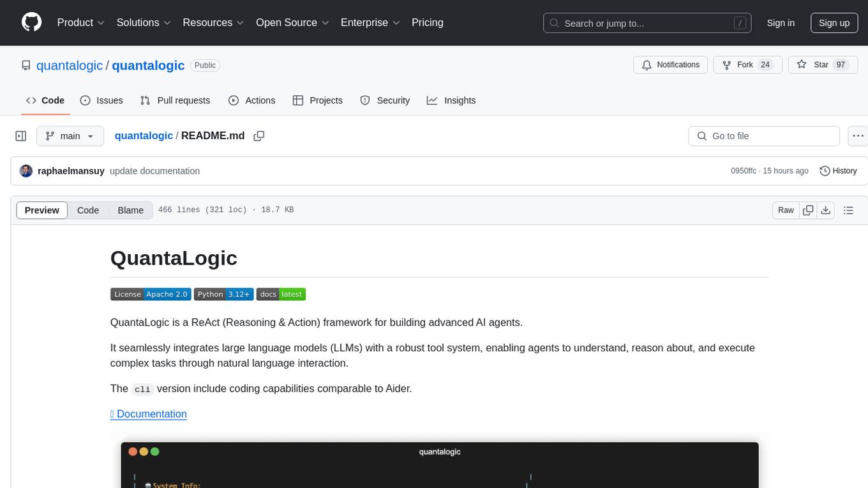Expand the Resources menu
Viewport: 868px width, 488px height.
point(213,22)
